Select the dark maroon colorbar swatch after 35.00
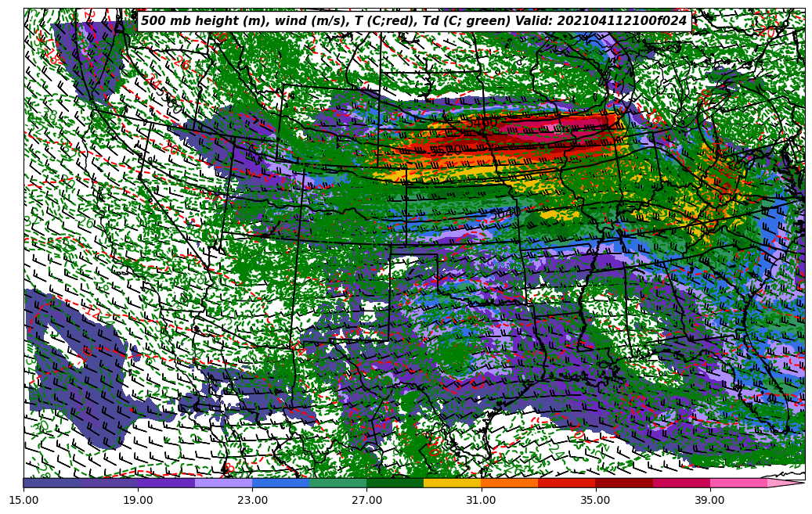Viewport: 812px width, 514px height. (x=624, y=483)
